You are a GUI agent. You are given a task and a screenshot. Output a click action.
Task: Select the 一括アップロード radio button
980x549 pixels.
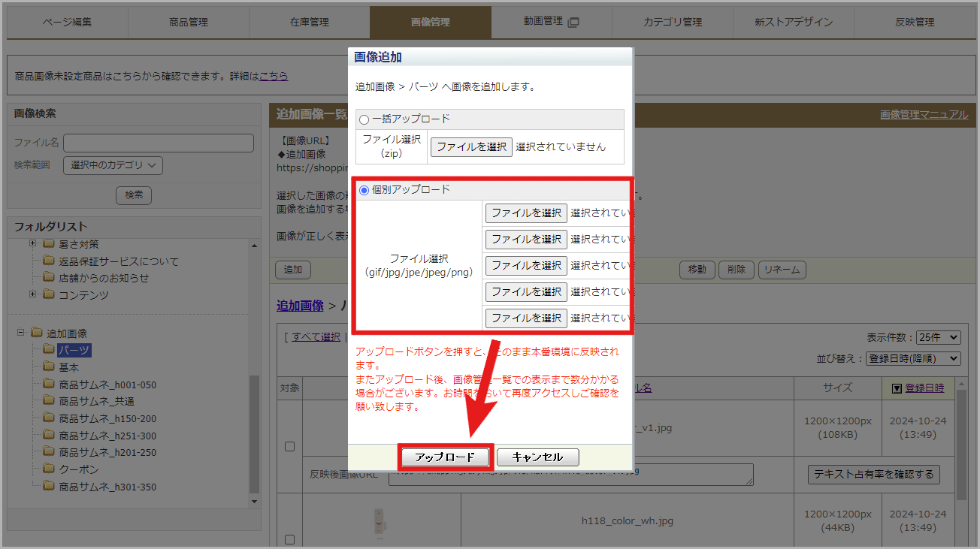point(364,119)
